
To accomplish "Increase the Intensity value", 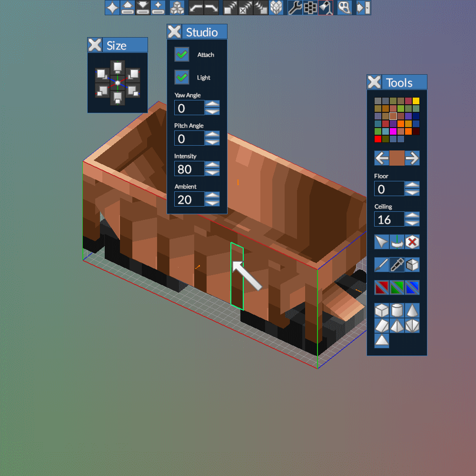I will tap(212, 165).
